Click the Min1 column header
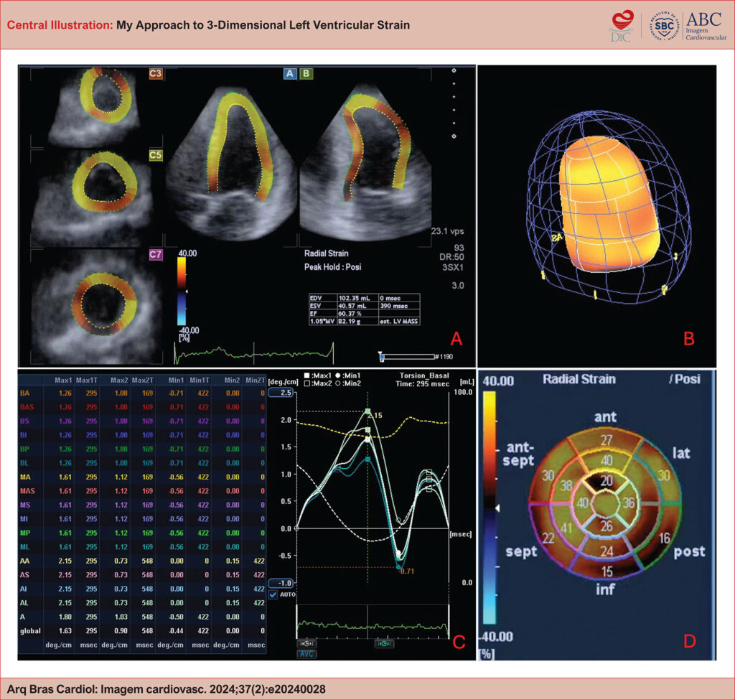Image resolution: width=735 pixels, height=700 pixels. (x=176, y=381)
